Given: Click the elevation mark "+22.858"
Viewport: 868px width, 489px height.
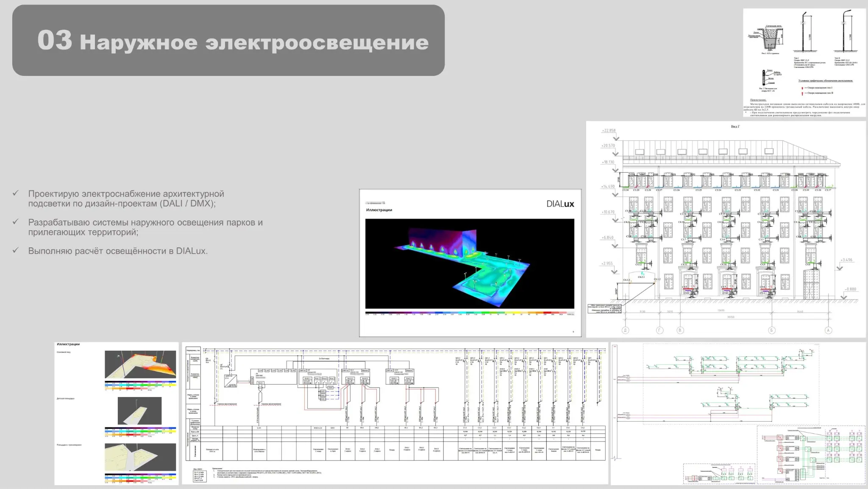Looking at the screenshot, I should (608, 131).
